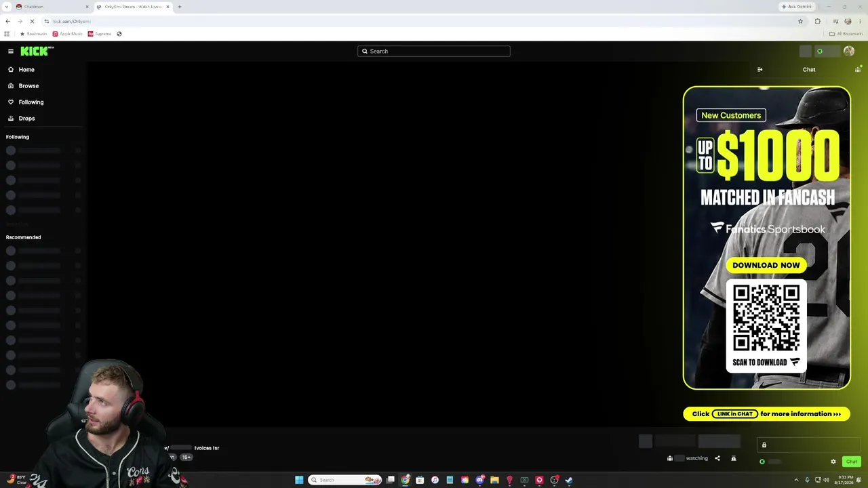Share the stream
The image size is (868, 488).
tap(717, 458)
